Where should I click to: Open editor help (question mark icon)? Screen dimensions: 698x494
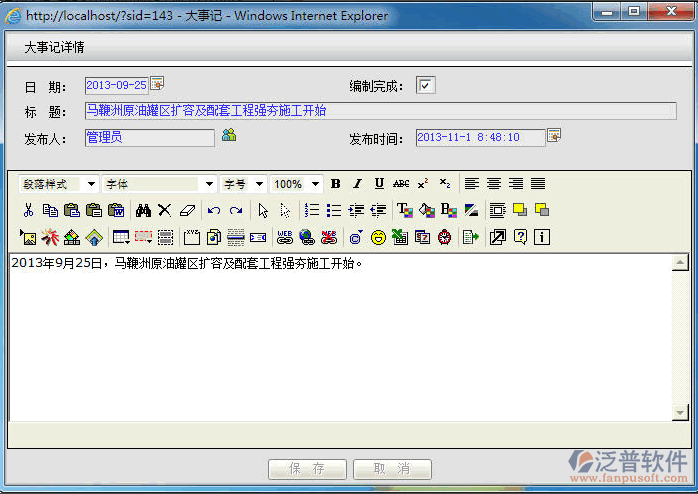tap(520, 237)
